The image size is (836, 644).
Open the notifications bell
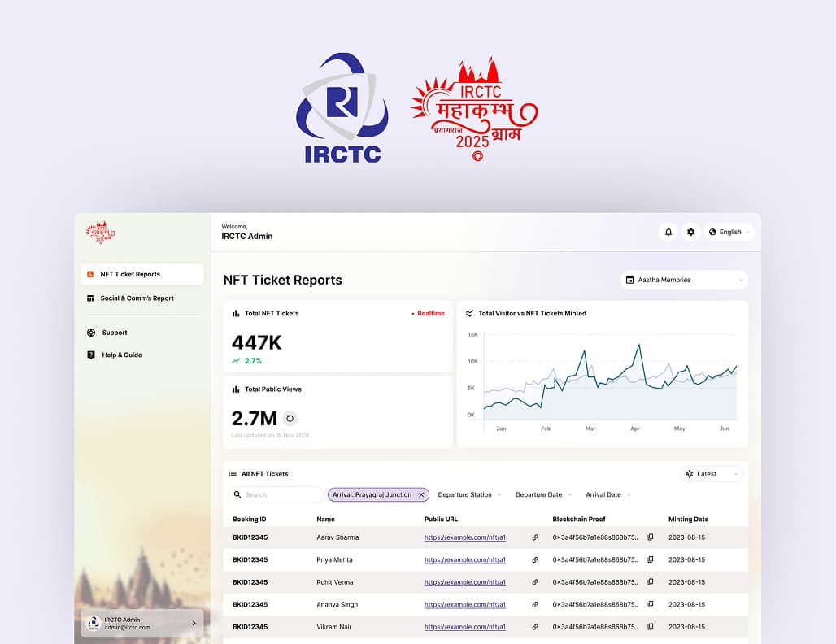coord(668,232)
